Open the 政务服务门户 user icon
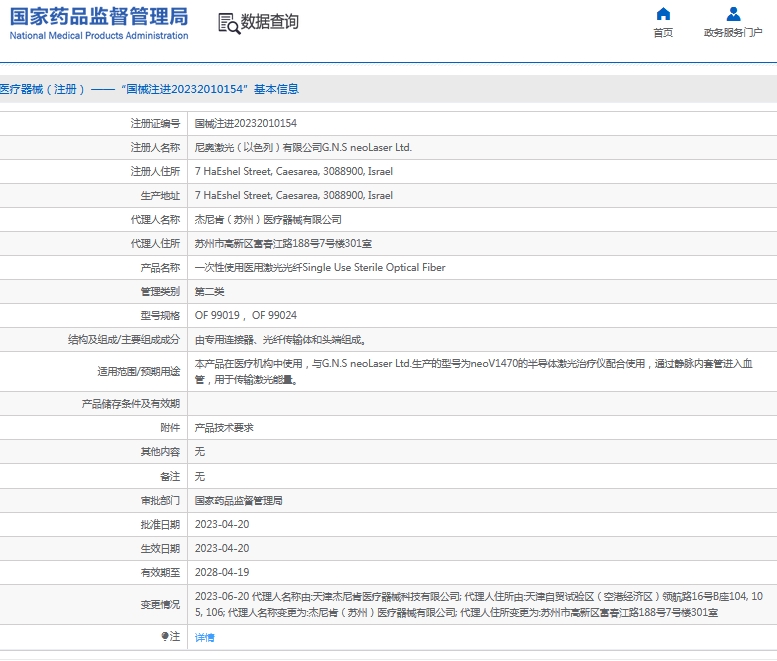The image size is (777, 661). pos(733,13)
